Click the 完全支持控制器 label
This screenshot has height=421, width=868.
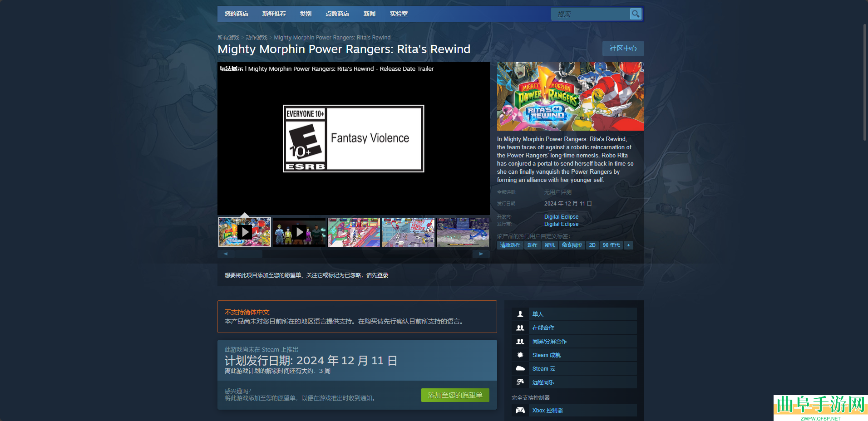[x=531, y=398]
